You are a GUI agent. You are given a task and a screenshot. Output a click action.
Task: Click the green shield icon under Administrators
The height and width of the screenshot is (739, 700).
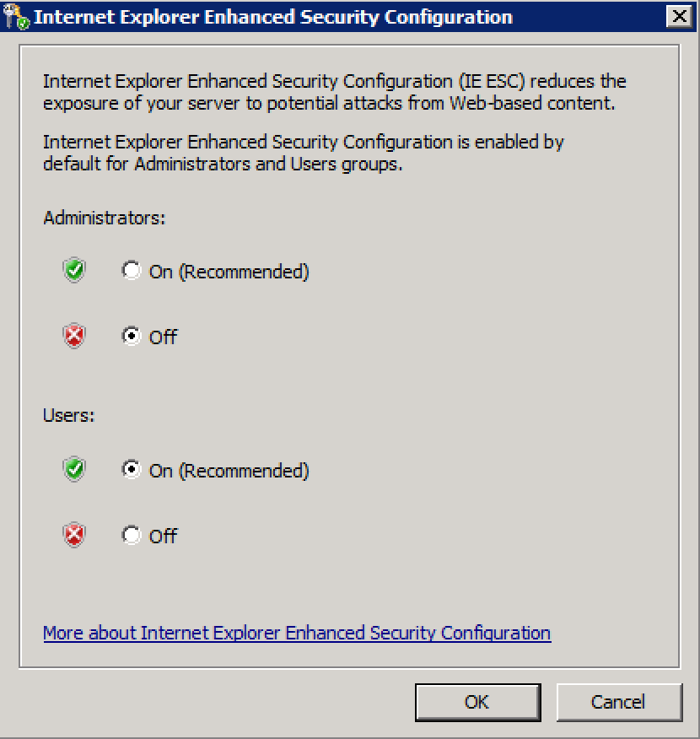coord(74,270)
